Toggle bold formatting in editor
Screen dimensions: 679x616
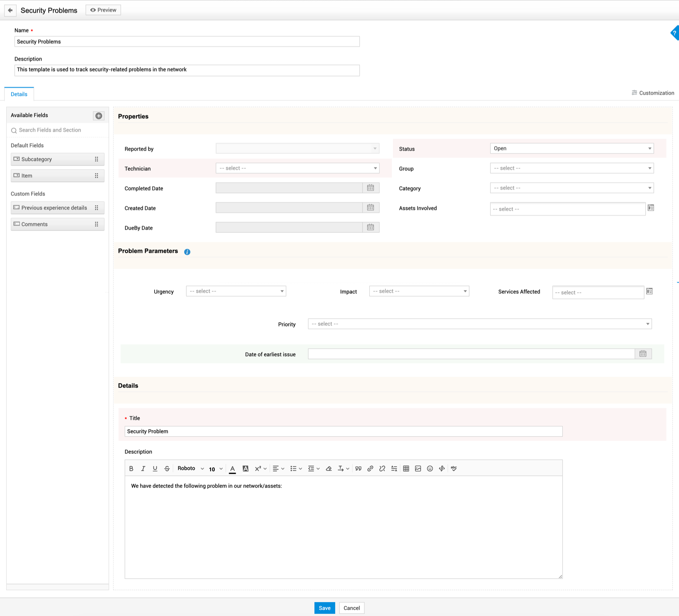pyautogui.click(x=131, y=469)
